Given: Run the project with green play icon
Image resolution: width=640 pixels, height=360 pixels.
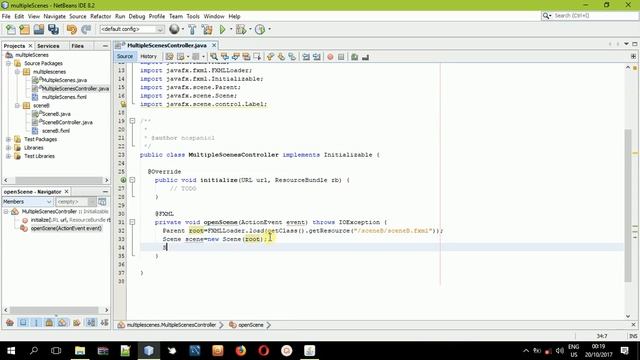Looking at the screenshot, I should (x=222, y=29).
